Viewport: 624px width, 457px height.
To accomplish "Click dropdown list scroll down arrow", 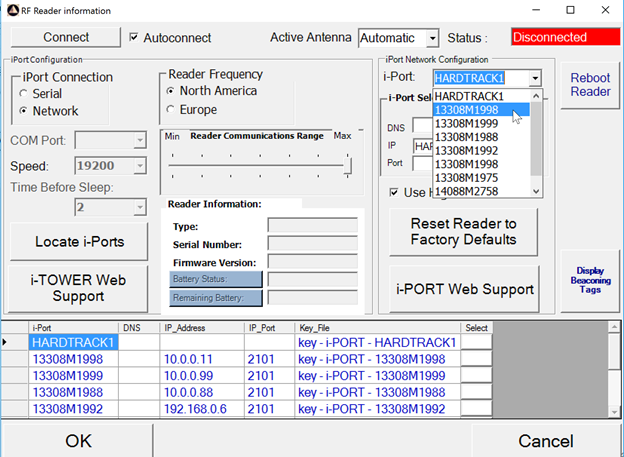I will coord(536,191).
